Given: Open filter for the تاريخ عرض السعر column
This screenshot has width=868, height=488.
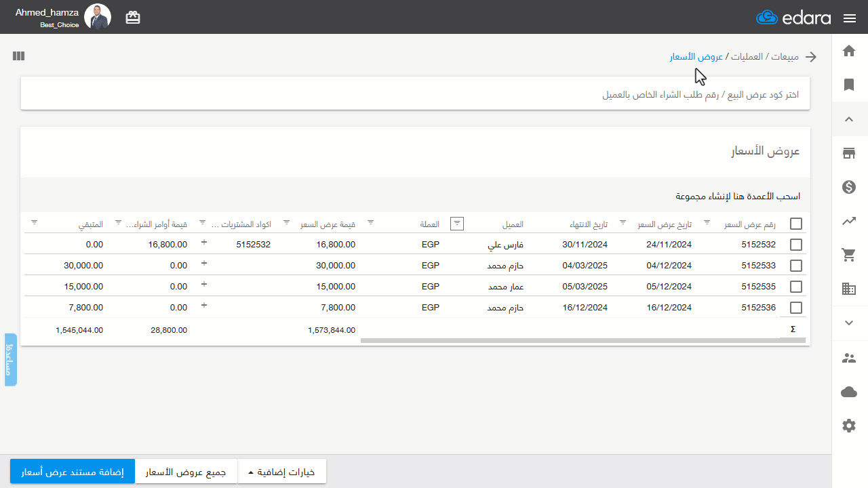Looking at the screenshot, I should [623, 222].
